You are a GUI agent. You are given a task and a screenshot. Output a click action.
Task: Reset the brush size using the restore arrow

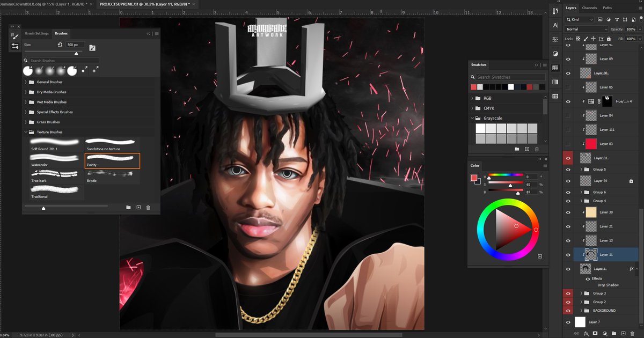coord(60,45)
